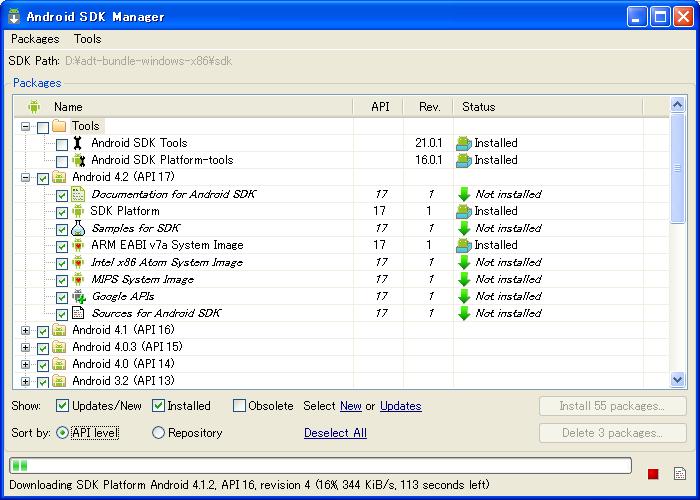Click the Delete 3 packages button
This screenshot has height=500, width=700.
pyautogui.click(x=612, y=433)
